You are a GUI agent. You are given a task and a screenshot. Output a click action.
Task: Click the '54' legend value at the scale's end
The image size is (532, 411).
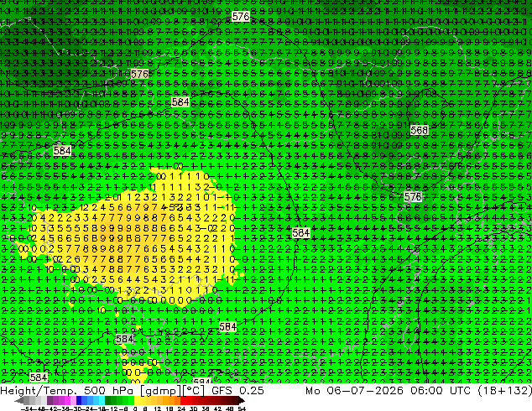[242, 408]
